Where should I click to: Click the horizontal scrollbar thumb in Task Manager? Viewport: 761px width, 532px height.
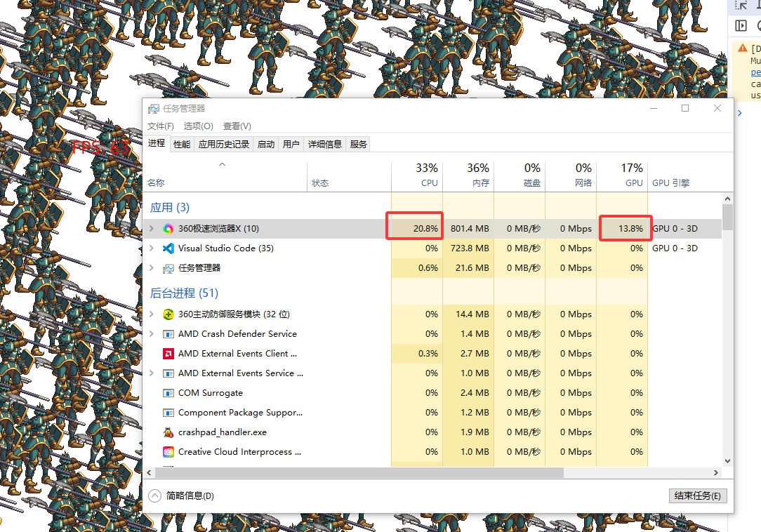pyautogui.click(x=359, y=472)
